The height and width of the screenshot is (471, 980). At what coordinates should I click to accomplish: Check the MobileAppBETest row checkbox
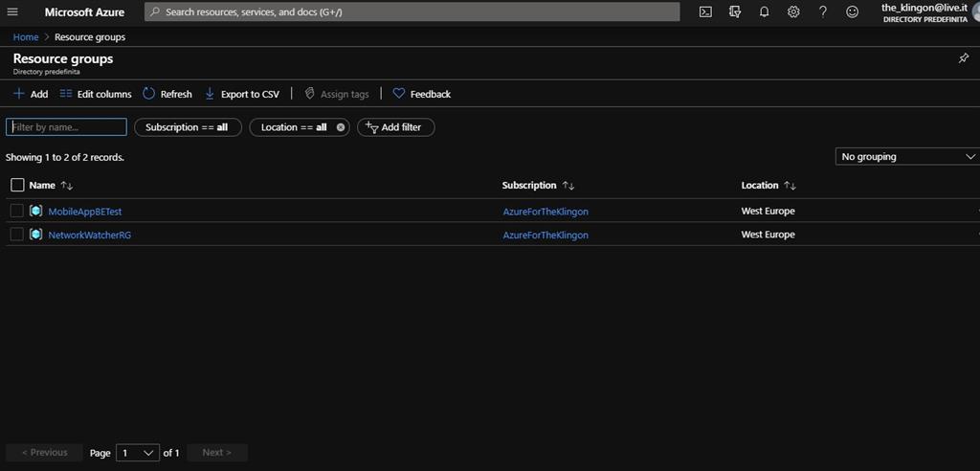pos(17,212)
